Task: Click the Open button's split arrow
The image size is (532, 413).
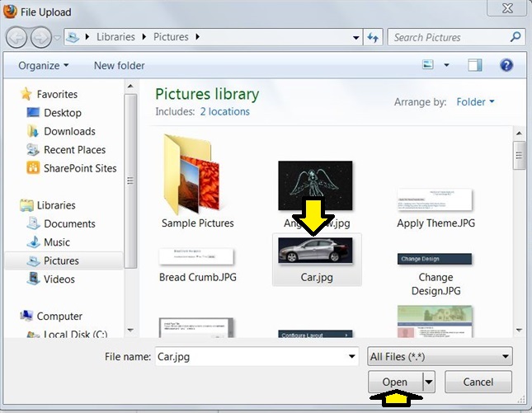Action: pos(428,382)
